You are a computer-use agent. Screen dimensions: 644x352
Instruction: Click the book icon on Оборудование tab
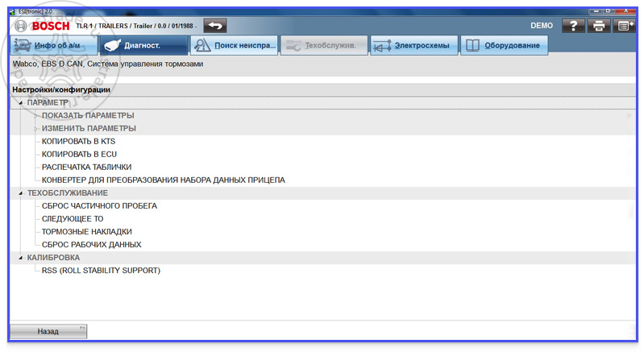click(473, 45)
